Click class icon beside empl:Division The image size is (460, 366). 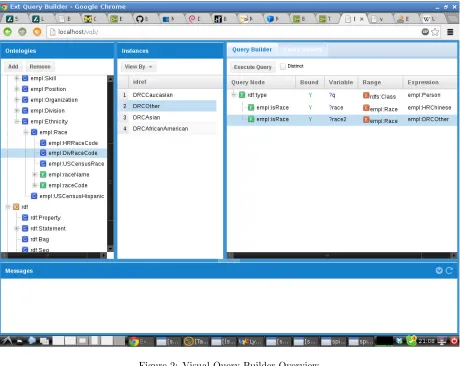25,110
